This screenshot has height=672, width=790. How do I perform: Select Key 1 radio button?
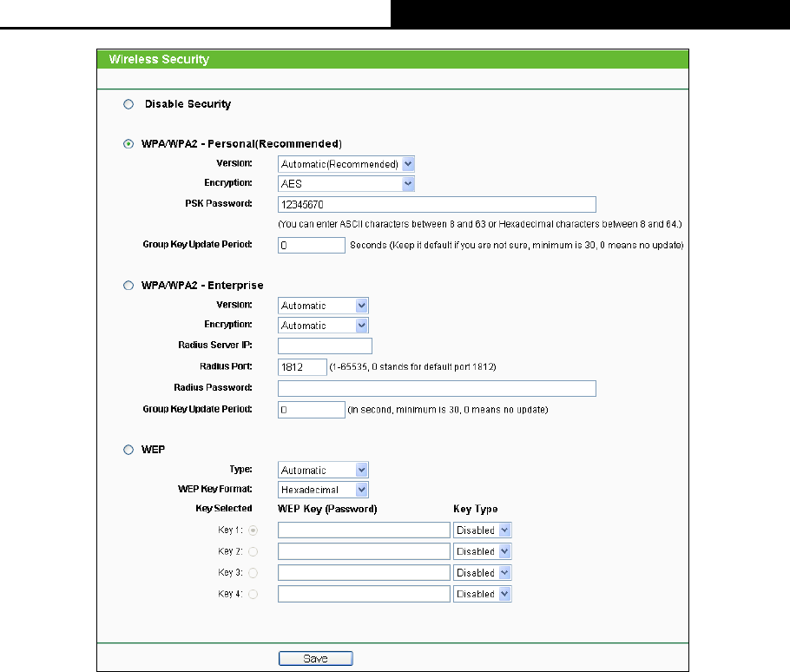(x=253, y=530)
